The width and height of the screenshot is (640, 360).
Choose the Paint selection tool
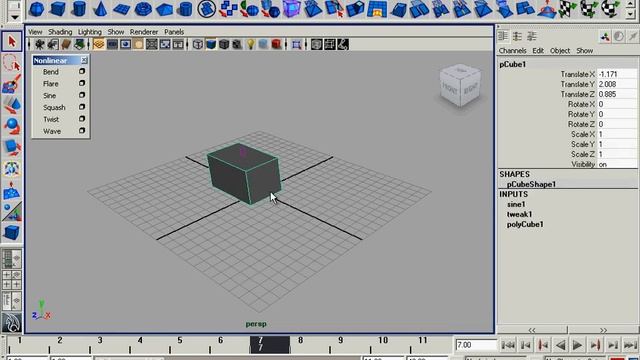tap(12, 84)
